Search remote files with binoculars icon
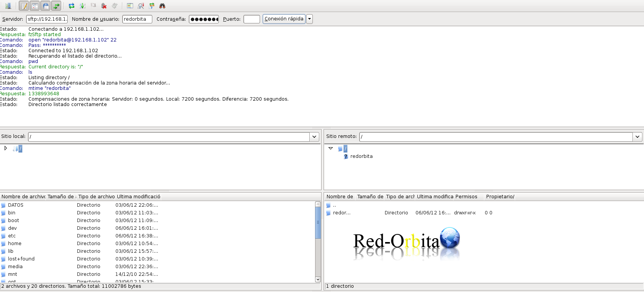The height and width of the screenshot is (292, 644). [162, 6]
